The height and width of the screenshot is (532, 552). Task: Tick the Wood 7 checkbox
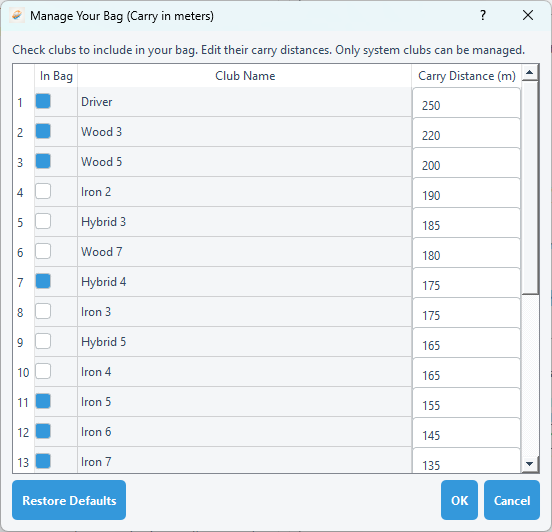coord(43,251)
